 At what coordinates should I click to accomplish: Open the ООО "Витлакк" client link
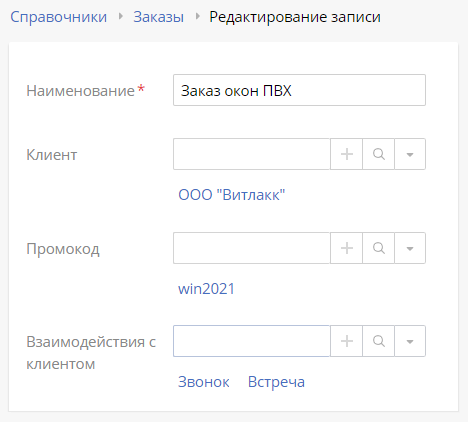coord(232,195)
